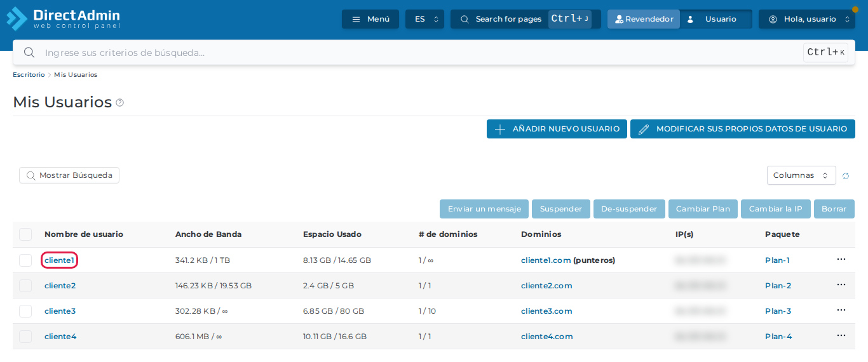The height and width of the screenshot is (362, 868).
Task: Open domain cliente2.com link
Action: point(546,286)
